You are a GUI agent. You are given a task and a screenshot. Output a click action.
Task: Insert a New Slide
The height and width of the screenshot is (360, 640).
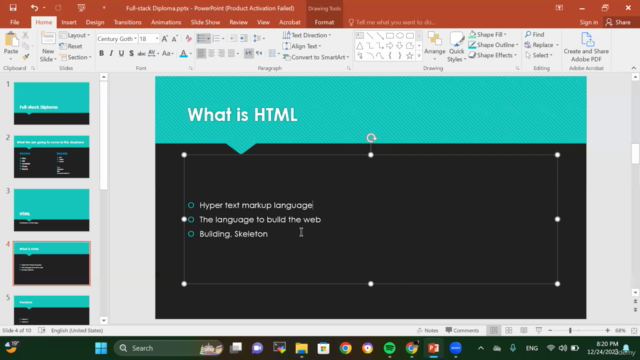[x=48, y=47]
